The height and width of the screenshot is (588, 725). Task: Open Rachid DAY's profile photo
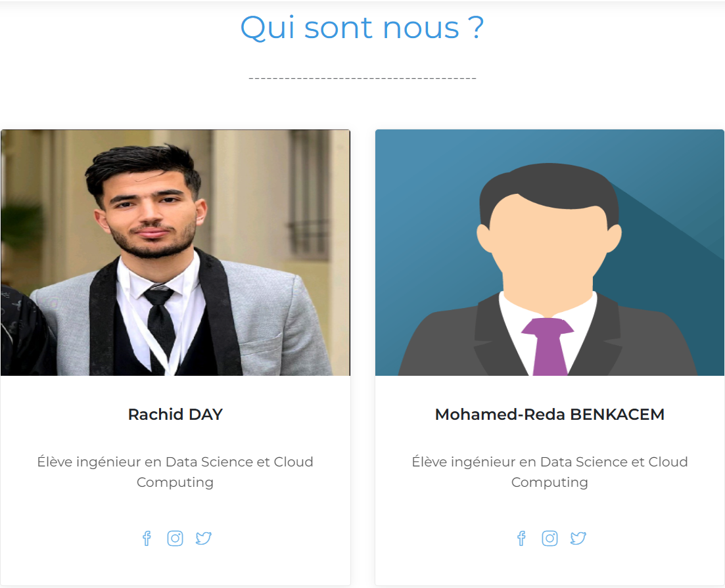pyautogui.click(x=175, y=252)
